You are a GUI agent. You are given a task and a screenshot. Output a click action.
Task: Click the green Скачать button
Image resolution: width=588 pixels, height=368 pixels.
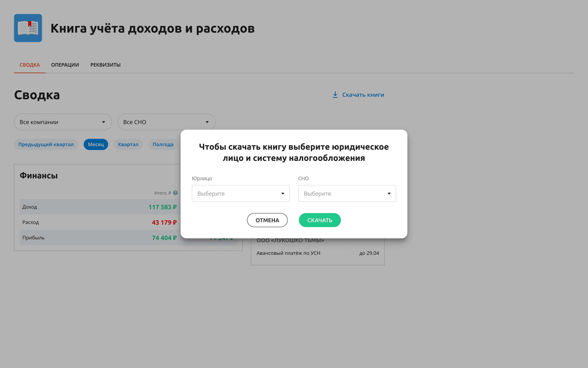320,220
